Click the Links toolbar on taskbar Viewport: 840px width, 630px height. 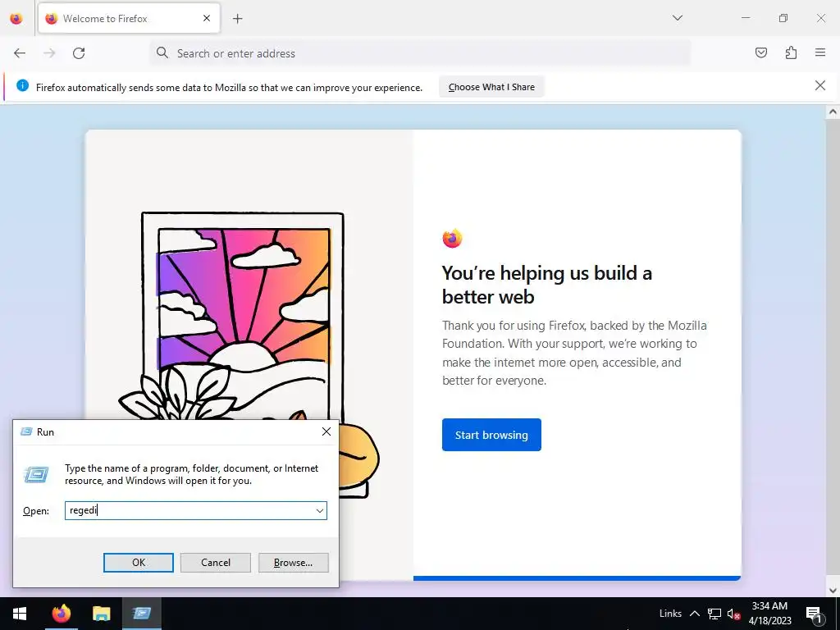pyautogui.click(x=670, y=614)
